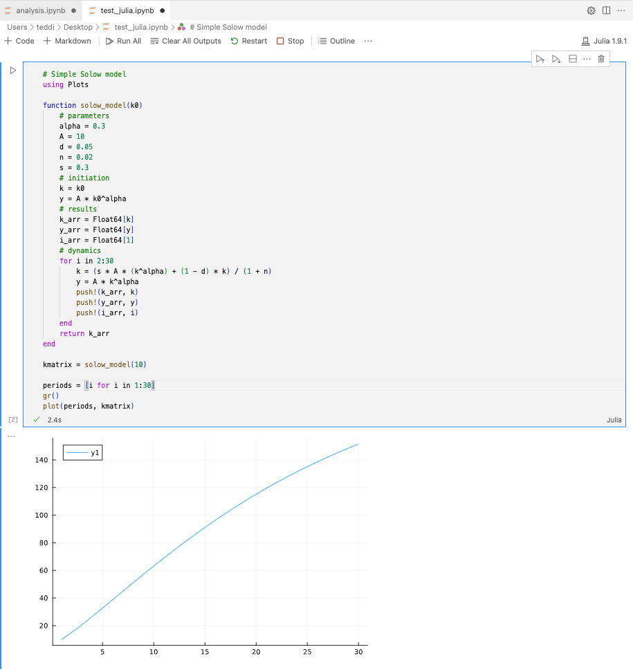Screen dimensions: 633x672
Task: Run the Solow model code cell
Action: [x=12, y=71]
